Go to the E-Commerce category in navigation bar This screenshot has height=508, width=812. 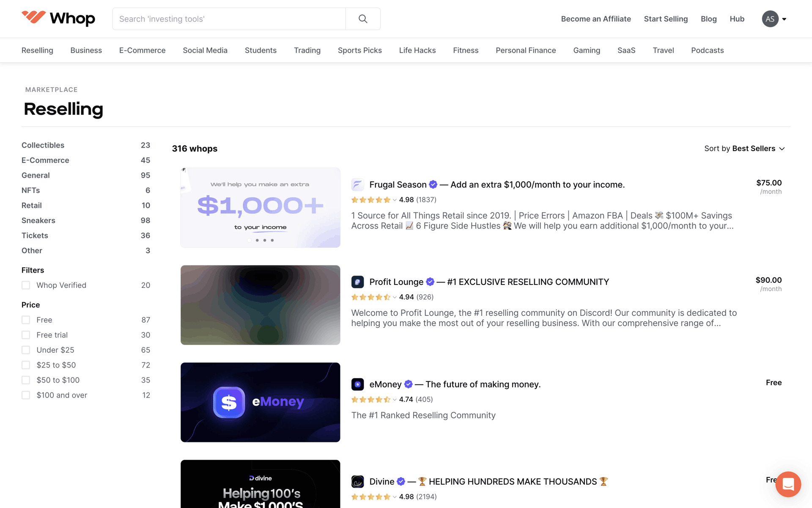coord(143,50)
